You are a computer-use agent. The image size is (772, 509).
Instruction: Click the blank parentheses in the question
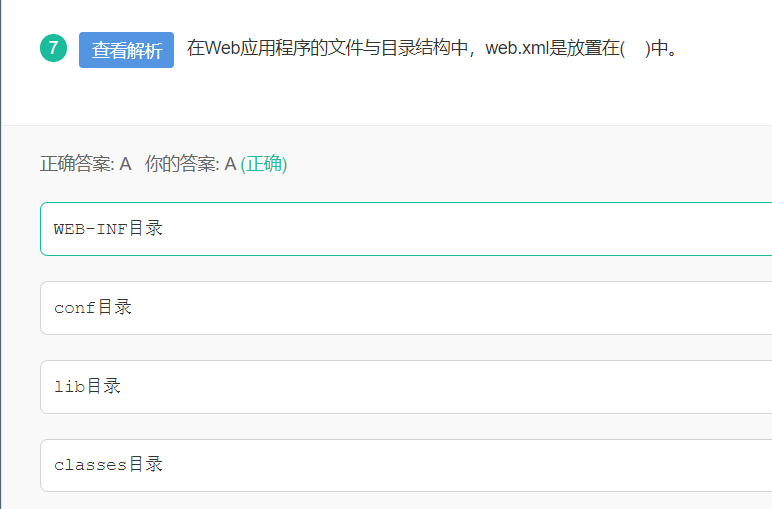pyautogui.click(x=635, y=48)
